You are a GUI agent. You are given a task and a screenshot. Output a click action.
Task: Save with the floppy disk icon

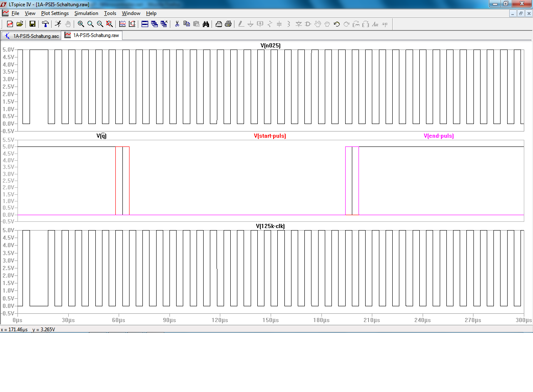point(32,24)
